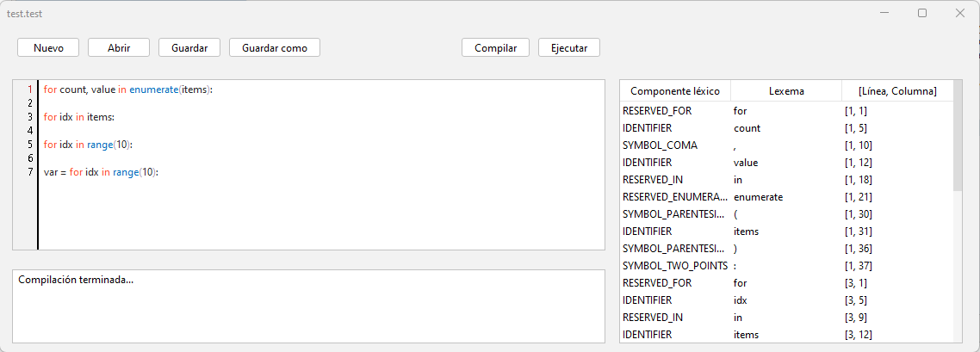Image resolution: width=980 pixels, height=352 pixels.
Task: Save the file with Guardar
Action: (x=189, y=47)
